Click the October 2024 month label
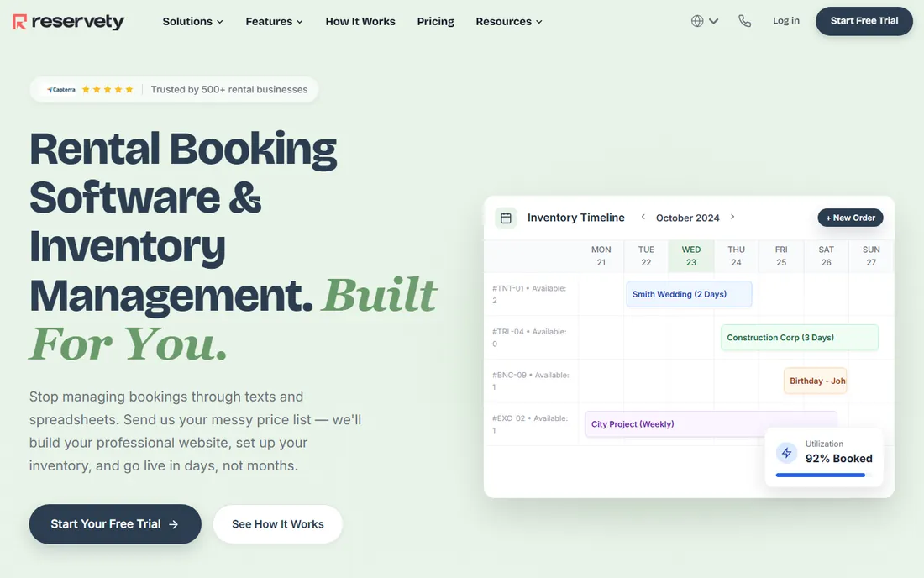924x578 pixels. 688,218
